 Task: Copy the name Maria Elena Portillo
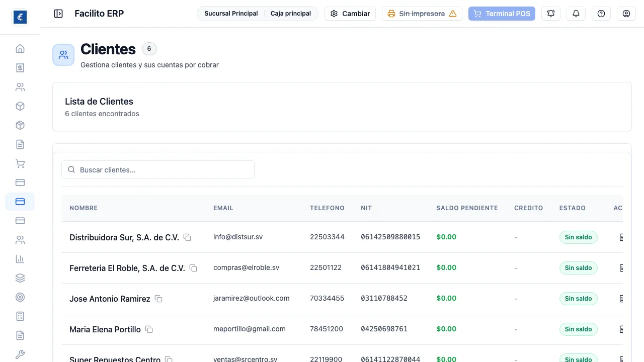149,329
